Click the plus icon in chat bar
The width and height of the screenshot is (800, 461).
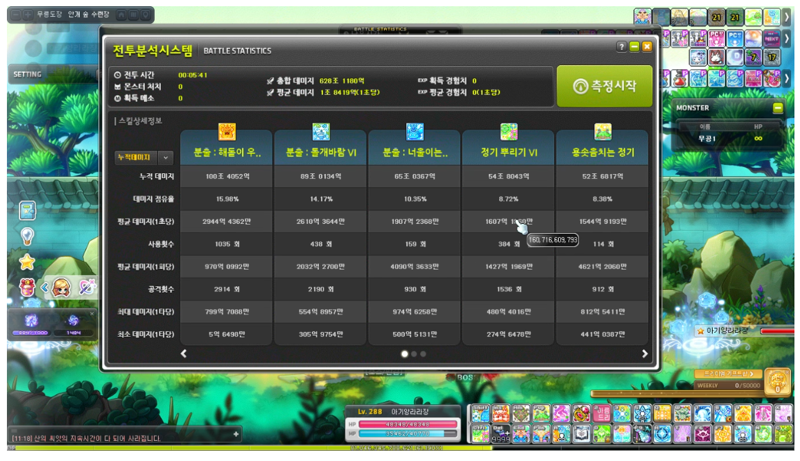pos(236,434)
